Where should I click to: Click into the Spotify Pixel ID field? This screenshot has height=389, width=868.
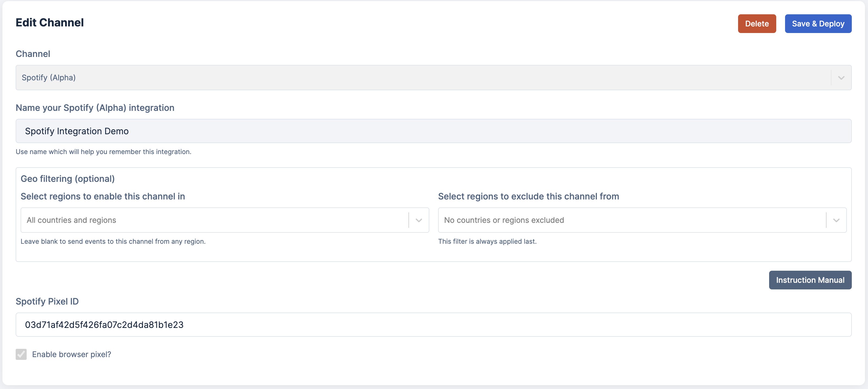[x=433, y=325]
